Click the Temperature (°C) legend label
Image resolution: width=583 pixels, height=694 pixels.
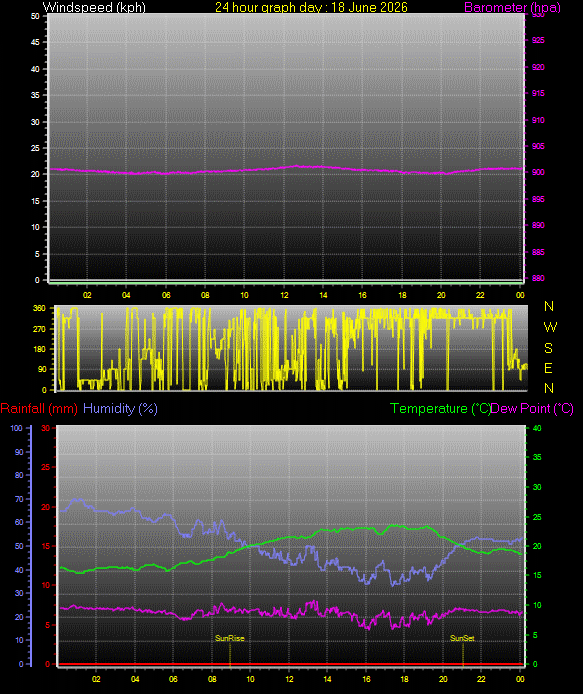[440, 409]
